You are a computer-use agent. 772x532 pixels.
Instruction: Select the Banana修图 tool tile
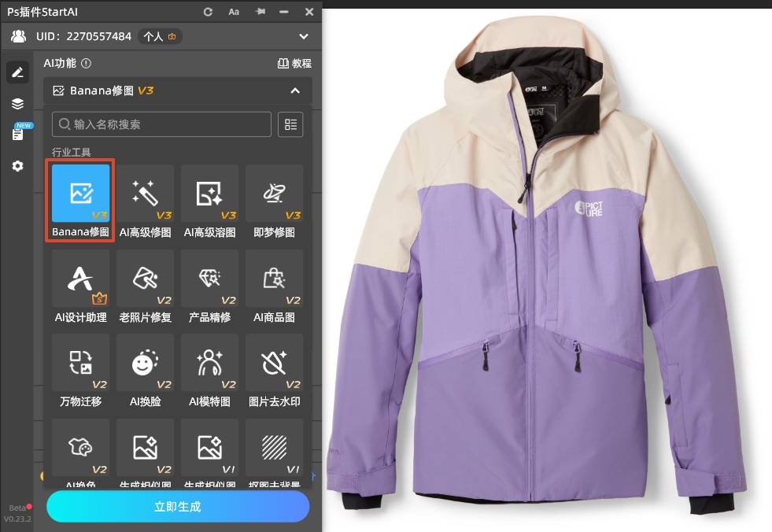pos(80,194)
